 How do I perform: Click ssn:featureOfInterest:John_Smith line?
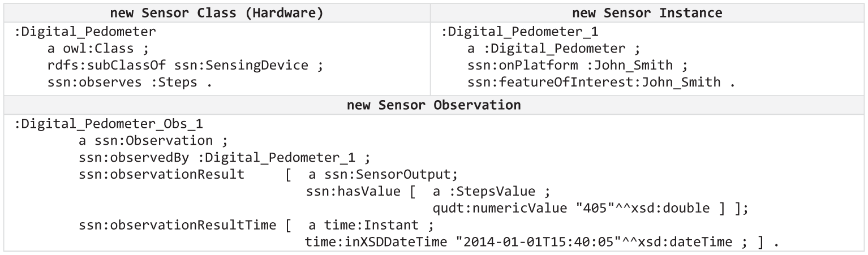click(601, 82)
